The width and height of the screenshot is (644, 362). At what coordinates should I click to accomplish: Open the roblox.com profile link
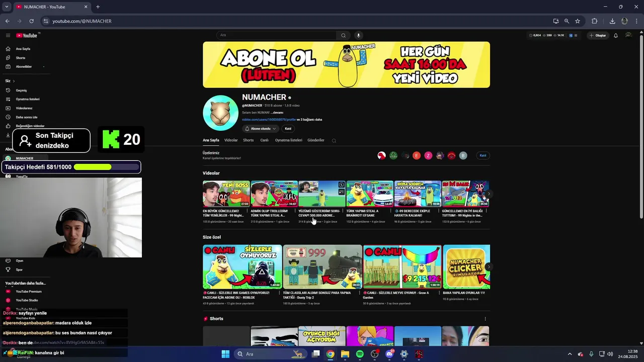click(269, 120)
